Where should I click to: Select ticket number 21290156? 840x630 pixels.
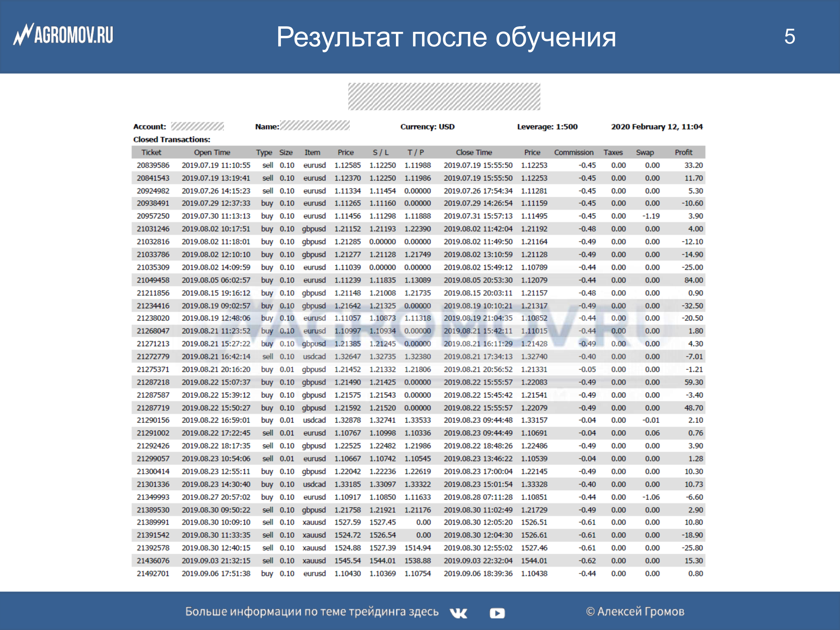point(153,420)
